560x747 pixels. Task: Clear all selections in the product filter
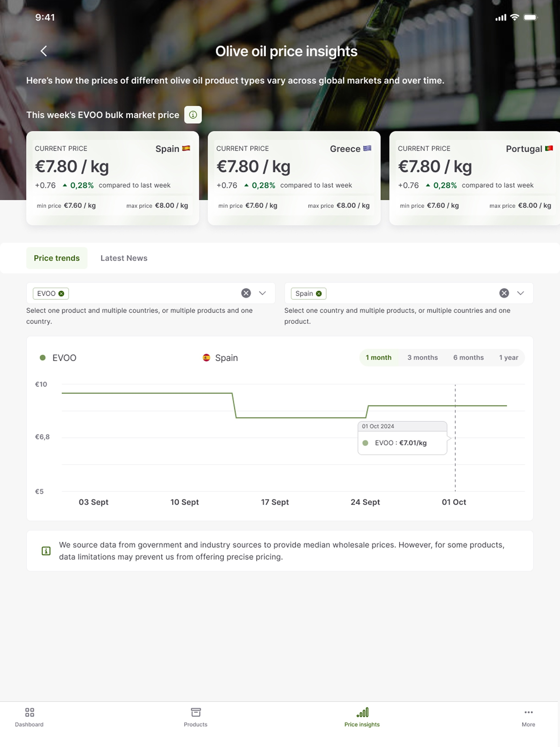click(246, 293)
